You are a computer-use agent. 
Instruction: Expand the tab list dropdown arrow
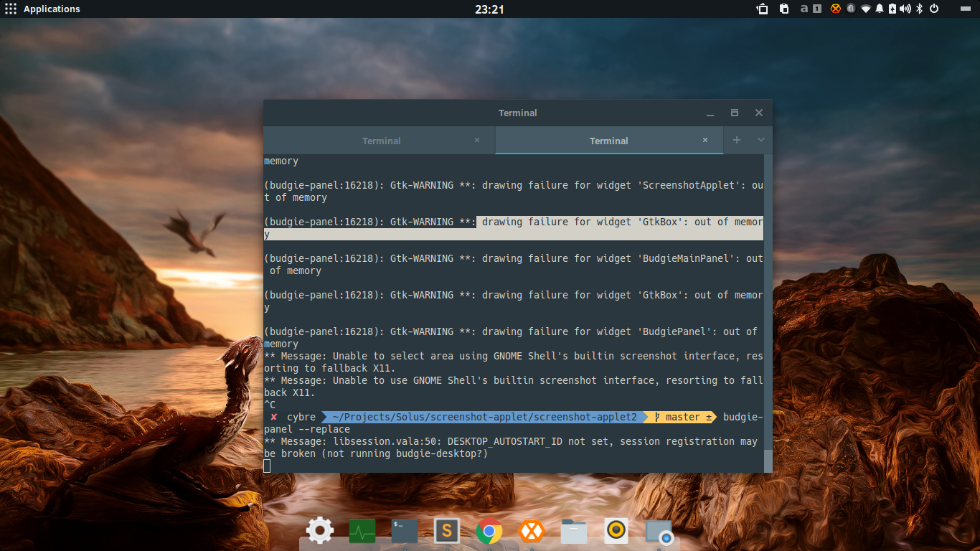(x=761, y=140)
